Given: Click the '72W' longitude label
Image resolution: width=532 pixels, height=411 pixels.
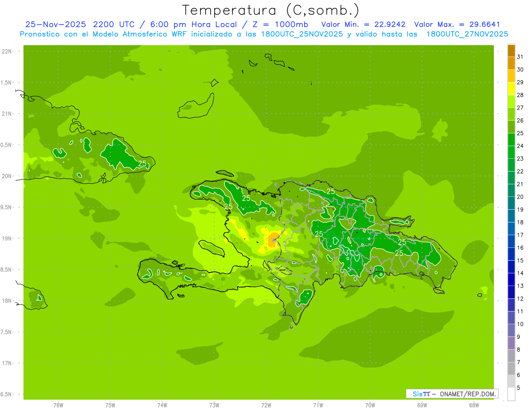Looking at the screenshot, I should click(266, 405).
